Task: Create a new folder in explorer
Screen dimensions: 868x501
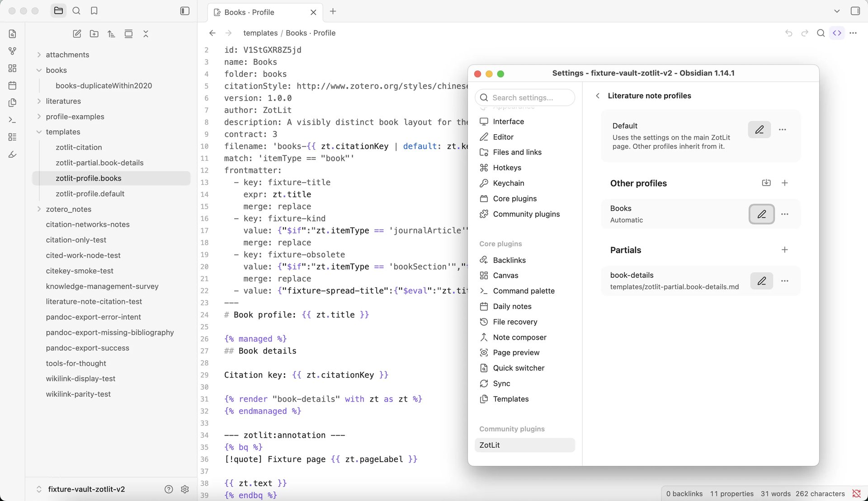Action: tap(94, 34)
